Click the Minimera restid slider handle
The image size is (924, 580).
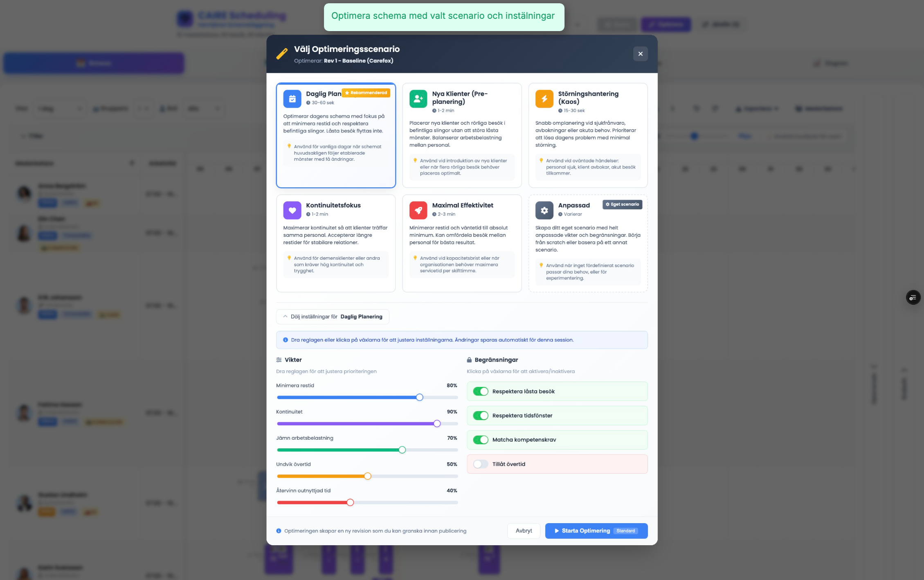click(x=420, y=397)
